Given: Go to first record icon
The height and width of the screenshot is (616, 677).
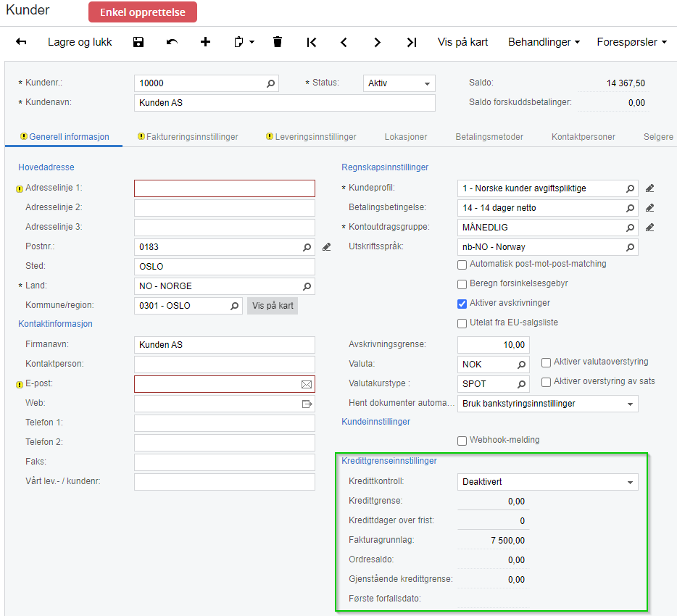Looking at the screenshot, I should click(311, 42).
